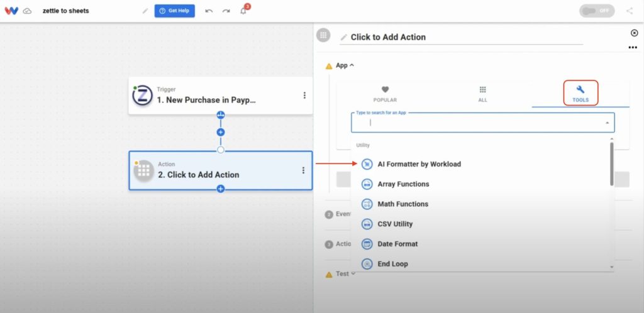Viewport: 644px width, 313px height.
Task: Switch to the All tab
Action: pyautogui.click(x=482, y=94)
